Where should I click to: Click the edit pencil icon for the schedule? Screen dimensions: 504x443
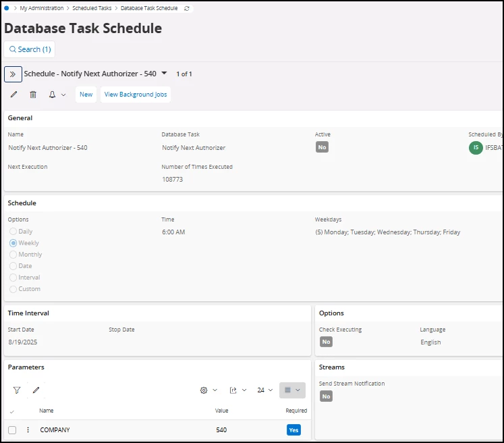[13, 95]
